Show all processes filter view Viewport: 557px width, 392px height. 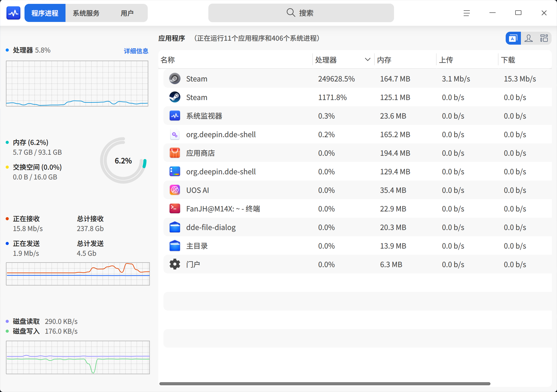coord(544,38)
